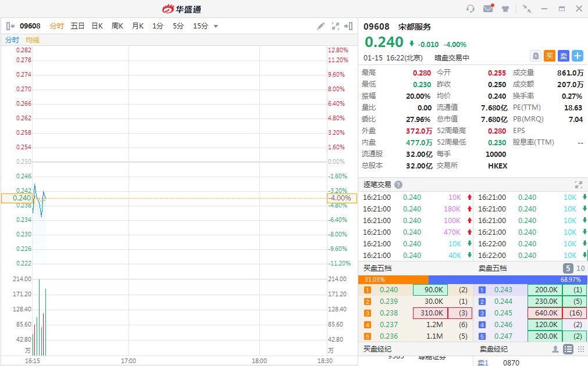Open the dropdown after 15分 period
588x366 pixels.
pos(216,26)
